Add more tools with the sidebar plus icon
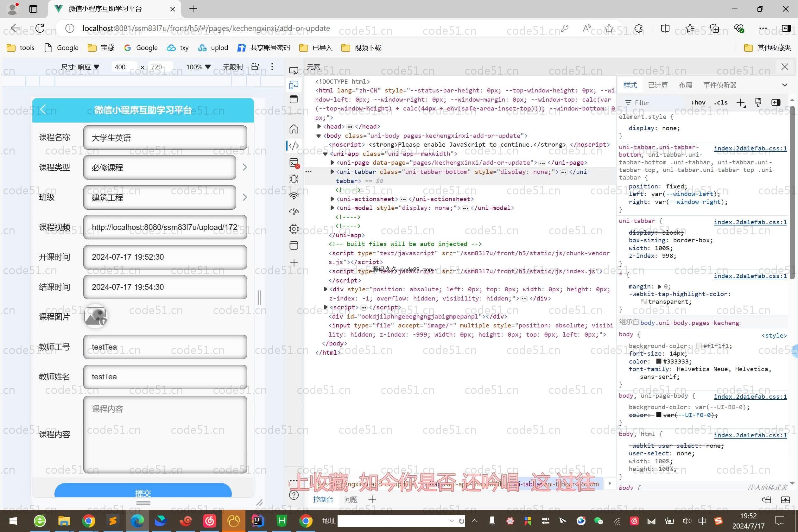 click(x=294, y=263)
